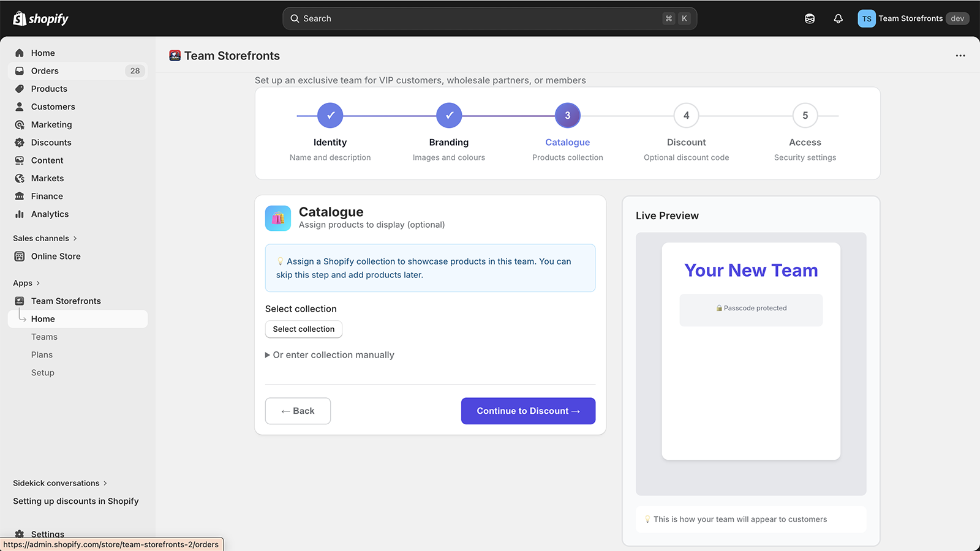Click the Shopify logo in header
The height and width of the screenshot is (551, 980).
(x=40, y=18)
